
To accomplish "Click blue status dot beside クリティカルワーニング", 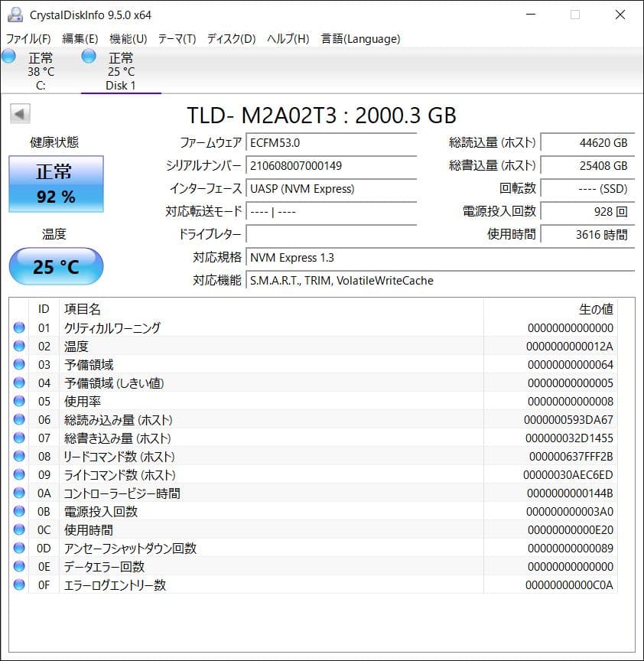I will (x=18, y=328).
